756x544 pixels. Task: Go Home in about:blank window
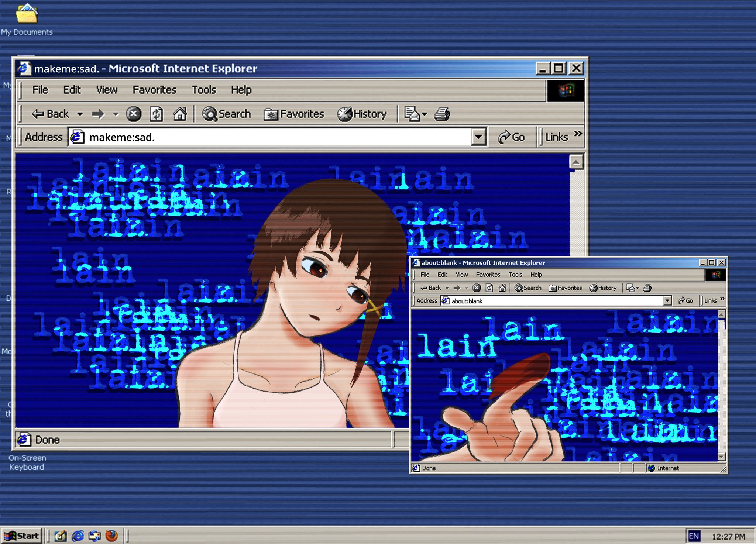click(502, 288)
